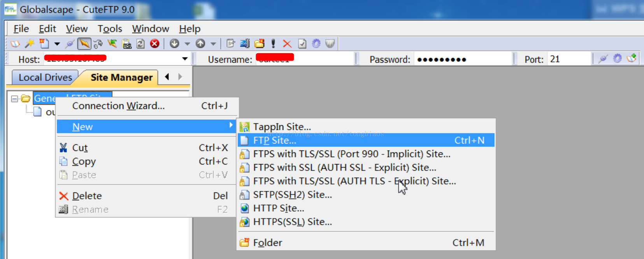Click the New document toolbar icon

pos(44,44)
